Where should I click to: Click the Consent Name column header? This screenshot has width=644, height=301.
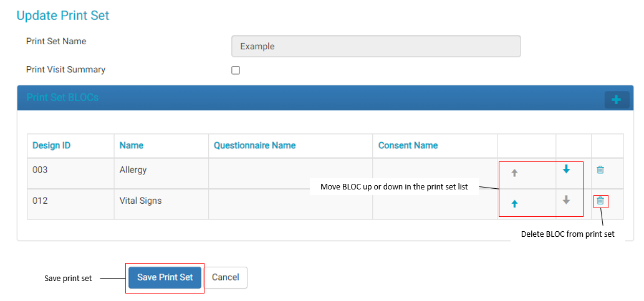pyautogui.click(x=408, y=145)
